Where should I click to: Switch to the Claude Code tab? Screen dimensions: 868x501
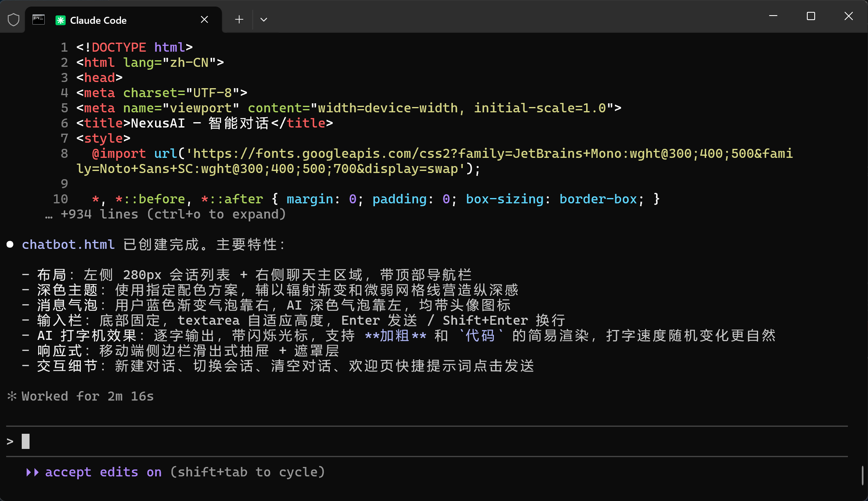pos(123,20)
